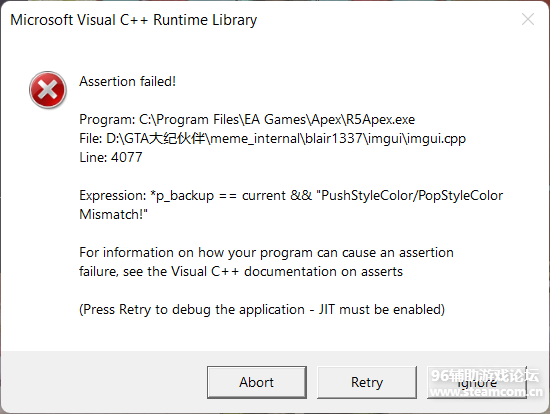Click the PushStyleColor/PopStyleColor text
This screenshot has height=414, width=550.
(412, 196)
